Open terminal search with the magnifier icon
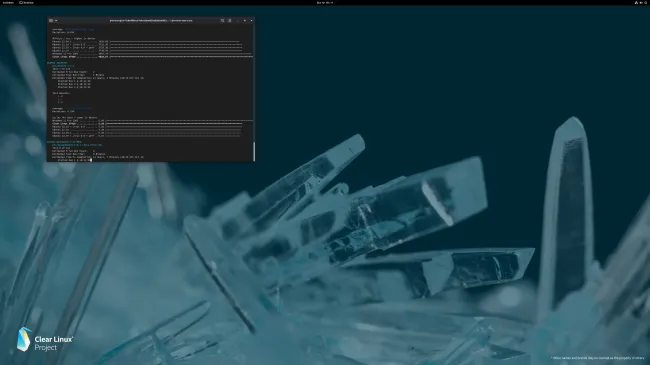The image size is (650, 365). [x=223, y=20]
